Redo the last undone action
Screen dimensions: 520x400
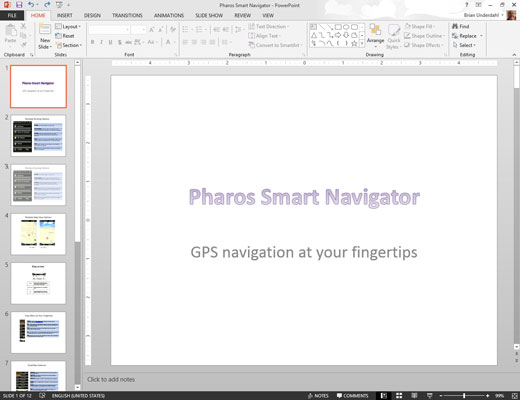pos(47,5)
